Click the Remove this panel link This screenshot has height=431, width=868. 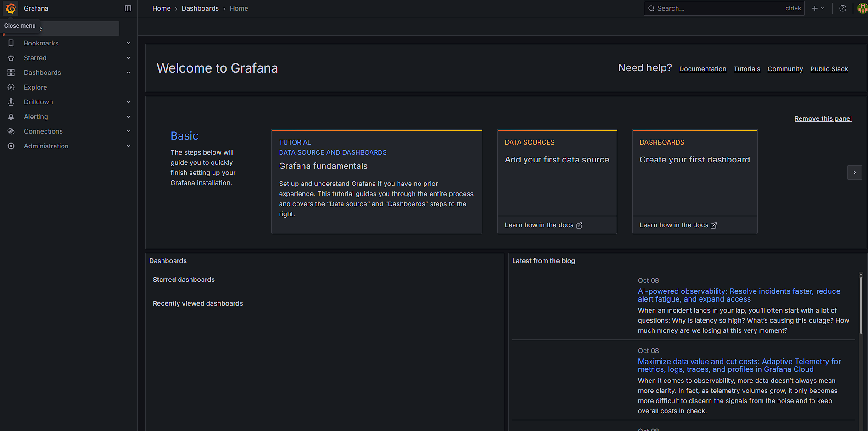[823, 118]
